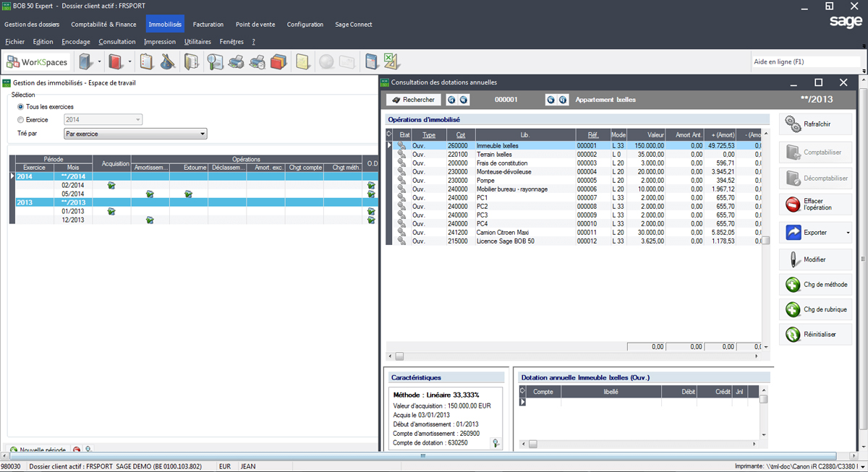868x472 pixels.
Task: Click the 02/2014 acquisition operation icon
Action: tap(111, 185)
